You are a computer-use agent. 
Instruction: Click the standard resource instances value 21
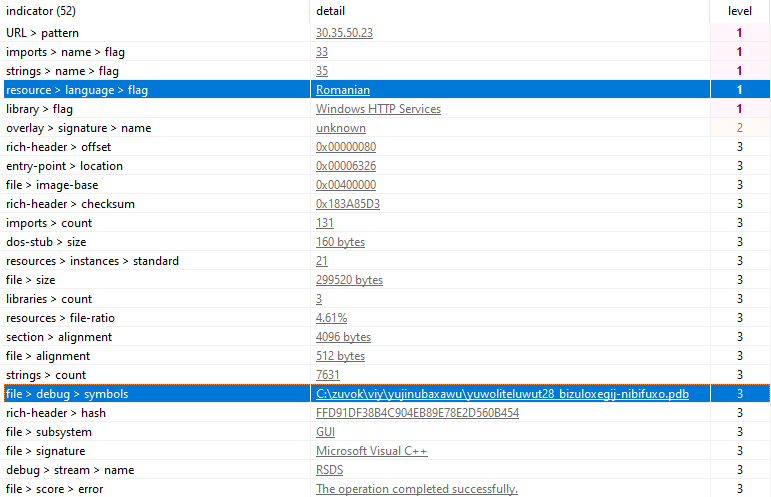322,261
